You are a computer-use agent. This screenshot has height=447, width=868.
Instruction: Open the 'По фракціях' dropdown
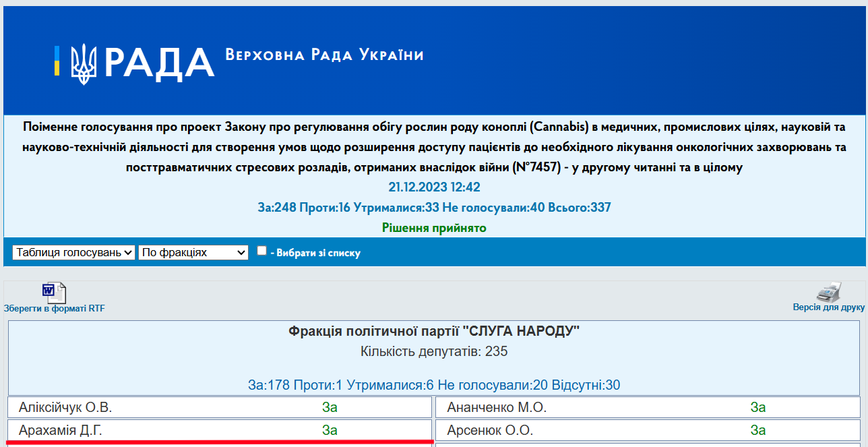pos(193,252)
